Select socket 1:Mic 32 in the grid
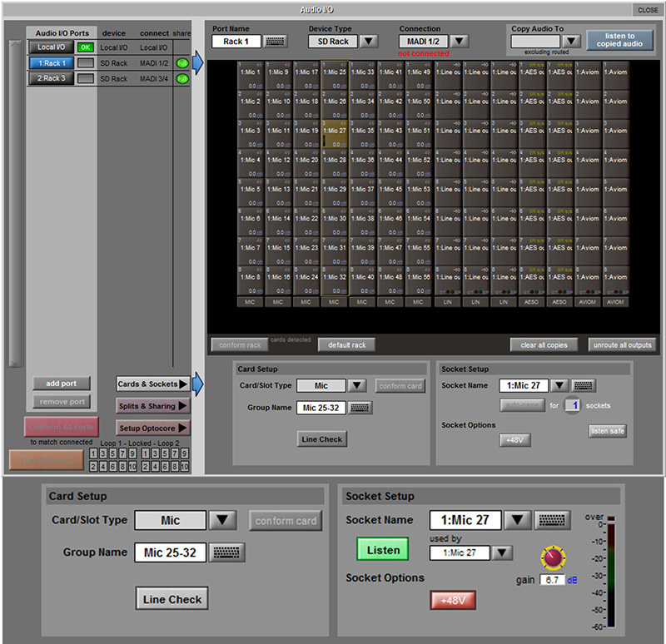Viewport: 666px width, 644px height. (335, 280)
